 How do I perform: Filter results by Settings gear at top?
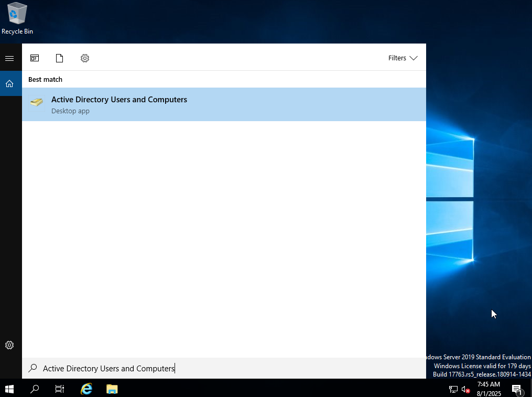[x=85, y=58]
